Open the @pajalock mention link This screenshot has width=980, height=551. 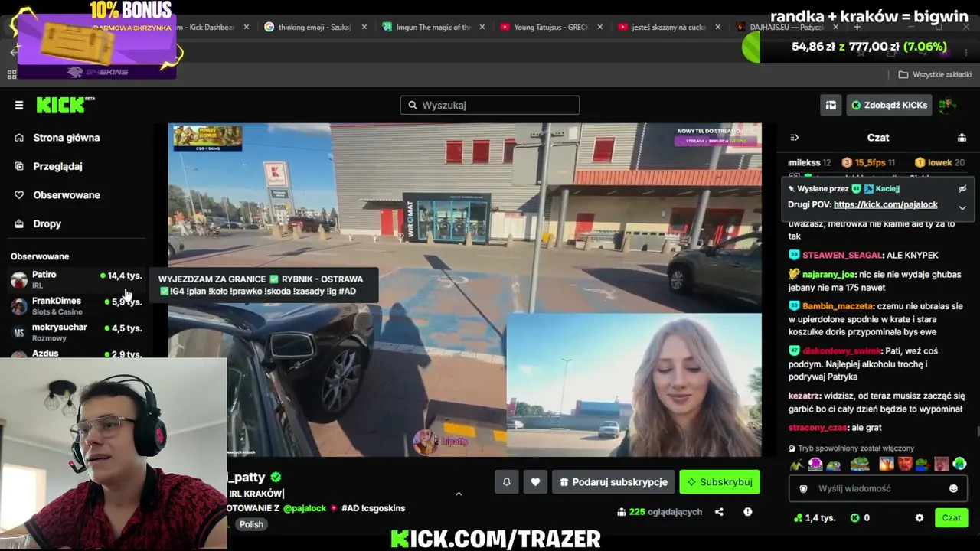[x=305, y=508]
